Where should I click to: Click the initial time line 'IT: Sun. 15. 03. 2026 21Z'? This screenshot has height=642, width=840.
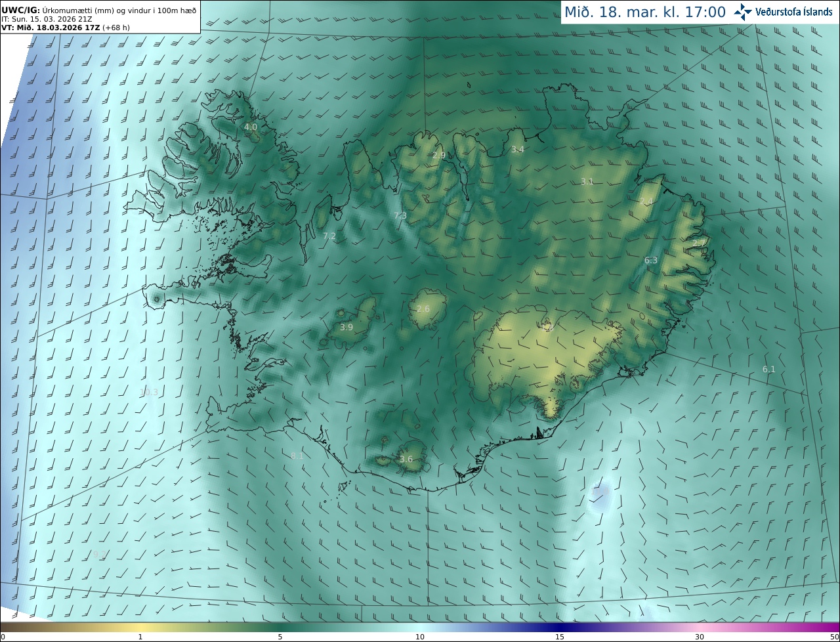pos(47,19)
